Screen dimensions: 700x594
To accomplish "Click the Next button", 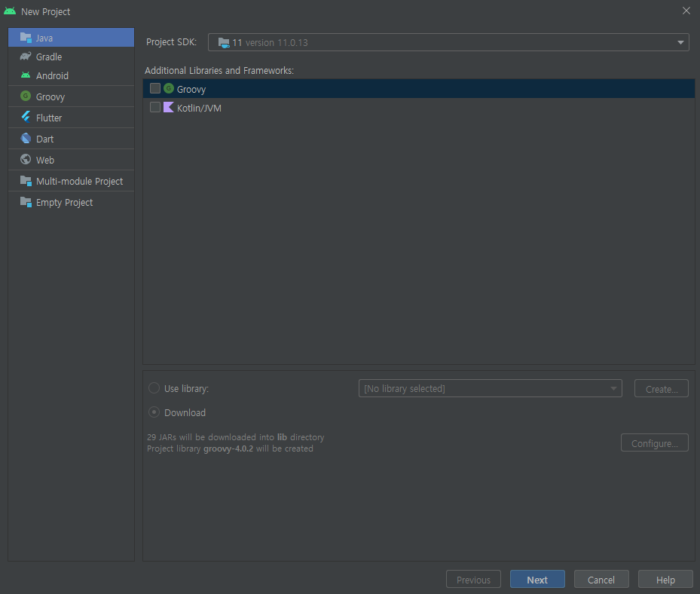I will click(x=537, y=579).
